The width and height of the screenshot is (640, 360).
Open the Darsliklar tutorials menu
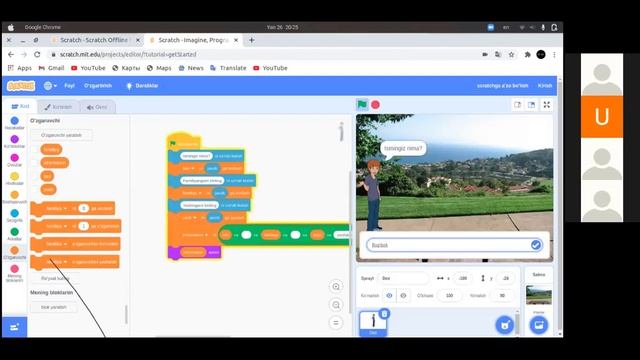pos(142,86)
